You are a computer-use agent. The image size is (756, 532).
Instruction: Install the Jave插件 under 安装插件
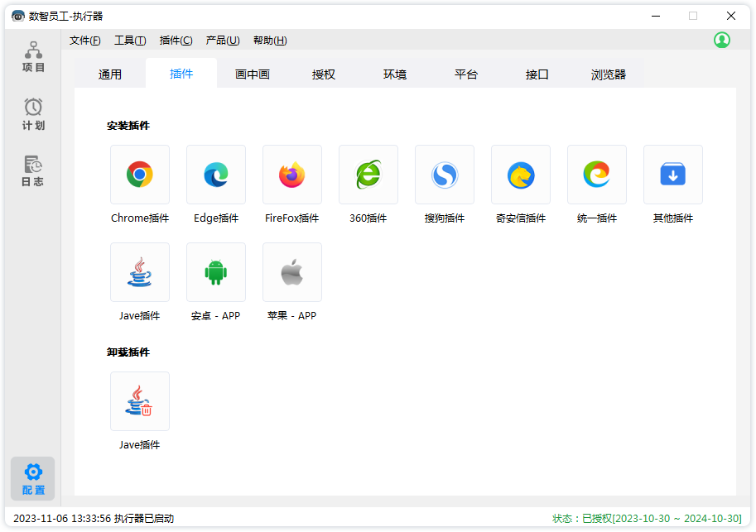pyautogui.click(x=140, y=272)
